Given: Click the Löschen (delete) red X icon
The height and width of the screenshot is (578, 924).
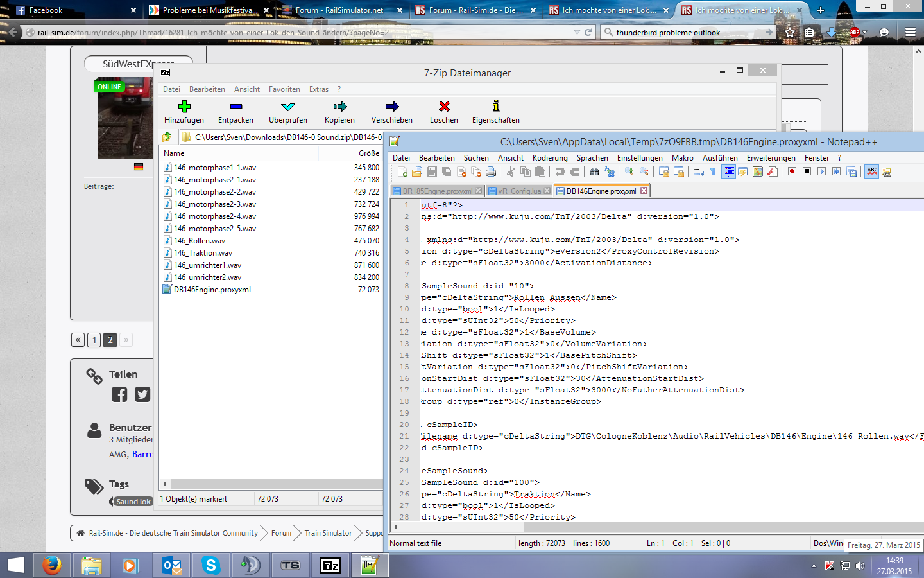Looking at the screenshot, I should (443, 107).
